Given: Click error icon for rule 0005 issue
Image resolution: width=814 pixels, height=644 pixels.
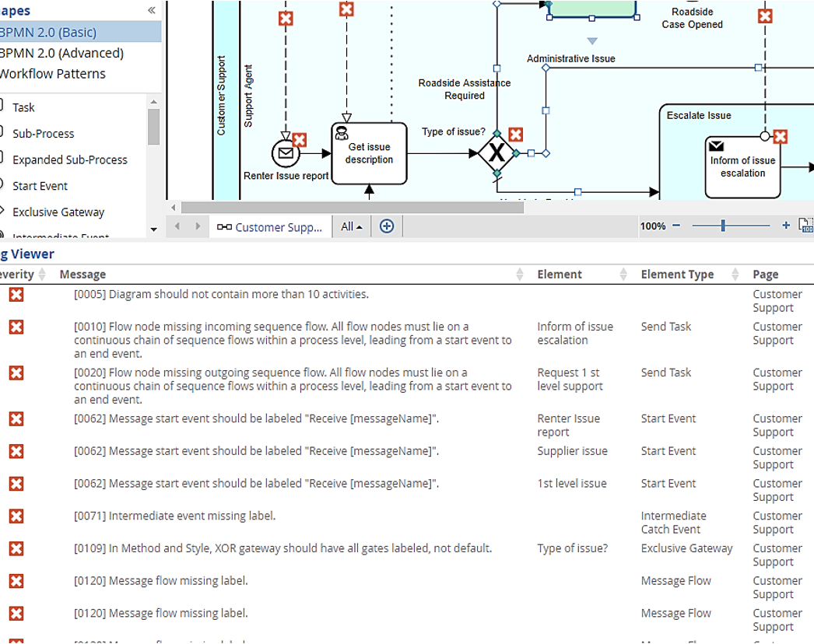Looking at the screenshot, I should coord(16,294).
